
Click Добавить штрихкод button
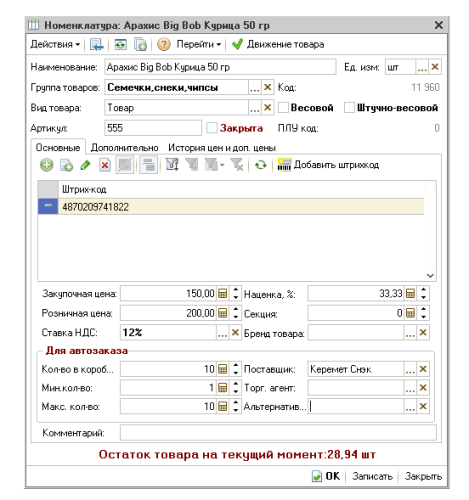328,165
